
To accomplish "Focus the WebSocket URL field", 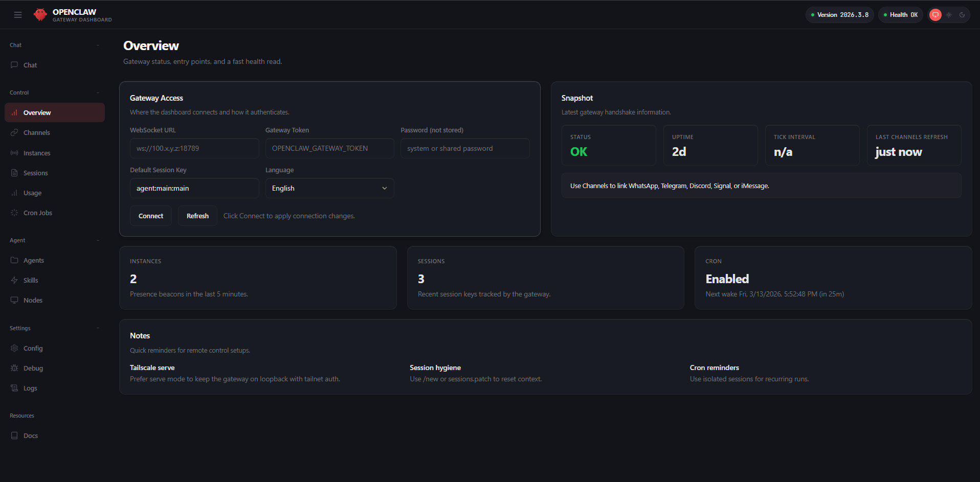I will click(194, 148).
